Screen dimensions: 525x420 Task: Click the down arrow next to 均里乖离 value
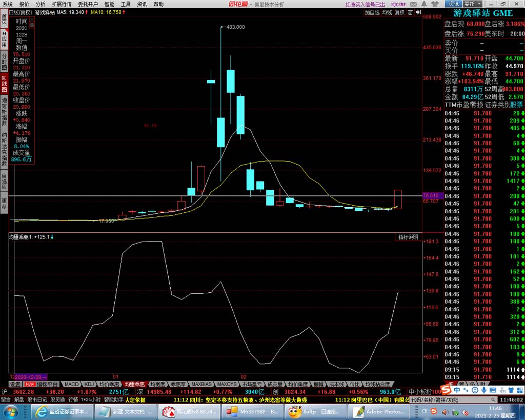(x=52, y=237)
